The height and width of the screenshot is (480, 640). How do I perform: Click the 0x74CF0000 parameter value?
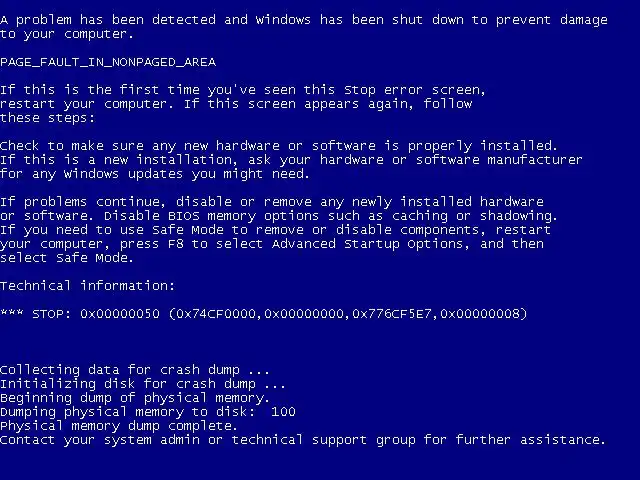[216, 313]
